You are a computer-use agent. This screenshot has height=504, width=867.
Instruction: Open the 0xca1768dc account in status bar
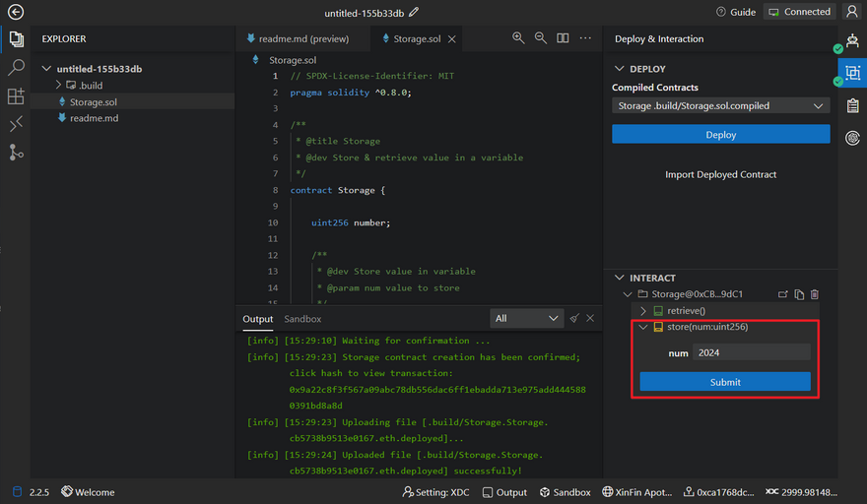(x=719, y=492)
